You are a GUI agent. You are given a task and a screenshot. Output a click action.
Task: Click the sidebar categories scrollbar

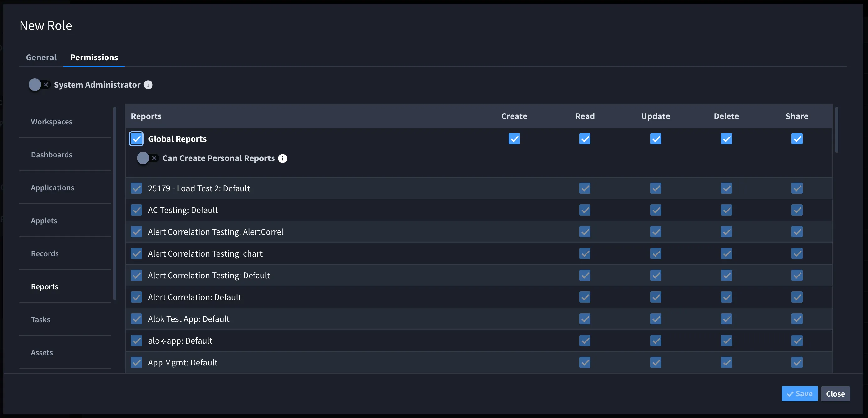pyautogui.click(x=115, y=203)
